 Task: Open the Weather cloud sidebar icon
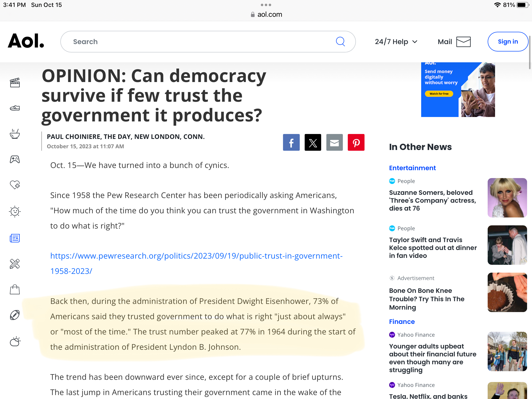click(15, 341)
